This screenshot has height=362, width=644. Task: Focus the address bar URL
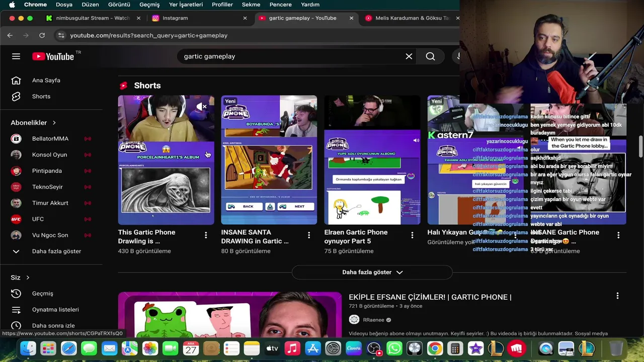(149, 35)
